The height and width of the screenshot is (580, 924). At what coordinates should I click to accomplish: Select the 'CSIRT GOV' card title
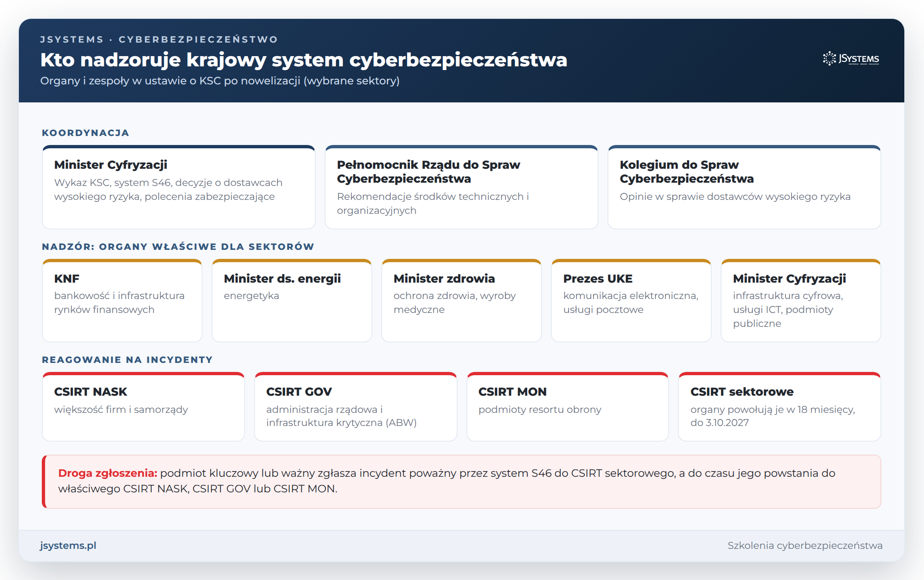(299, 392)
